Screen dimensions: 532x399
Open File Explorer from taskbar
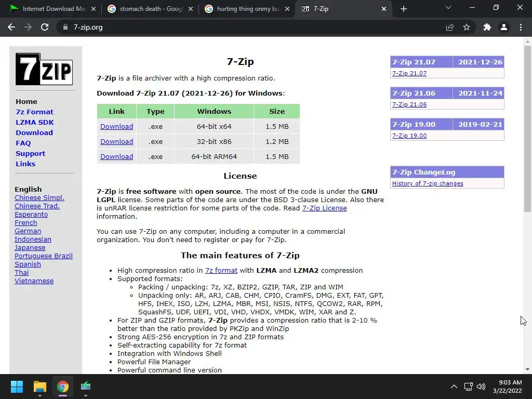point(39,387)
